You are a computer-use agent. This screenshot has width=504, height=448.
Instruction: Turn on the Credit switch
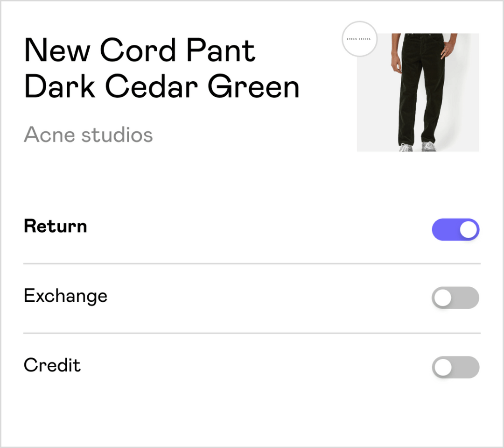(455, 367)
